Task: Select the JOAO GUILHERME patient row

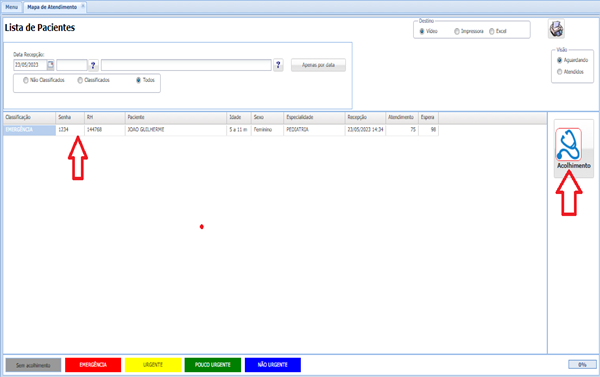Action: [x=221, y=130]
